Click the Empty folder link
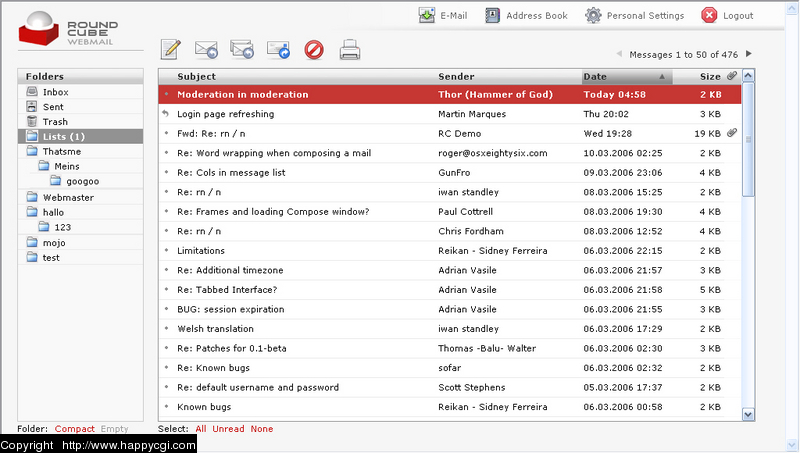Image resolution: width=800 pixels, height=453 pixels. [114, 429]
